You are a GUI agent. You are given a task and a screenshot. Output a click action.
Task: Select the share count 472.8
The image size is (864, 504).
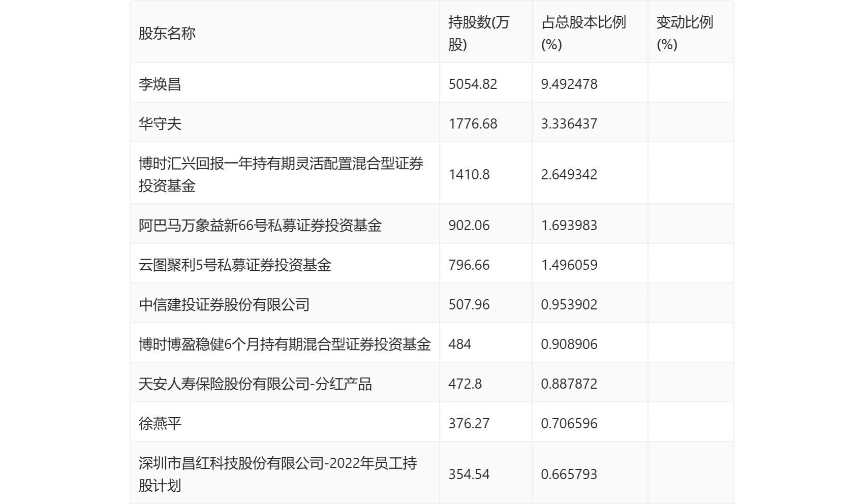(465, 384)
